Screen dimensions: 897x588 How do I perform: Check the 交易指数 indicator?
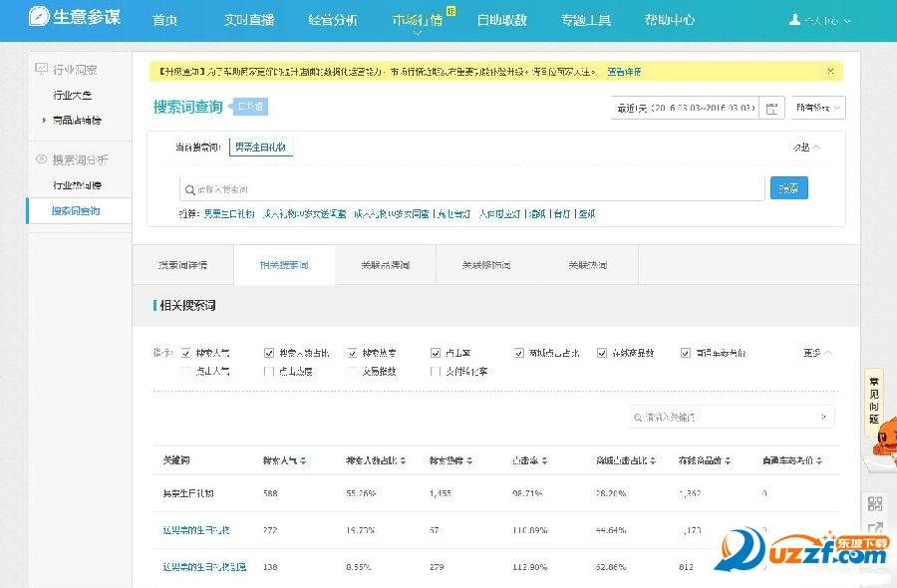coord(353,371)
